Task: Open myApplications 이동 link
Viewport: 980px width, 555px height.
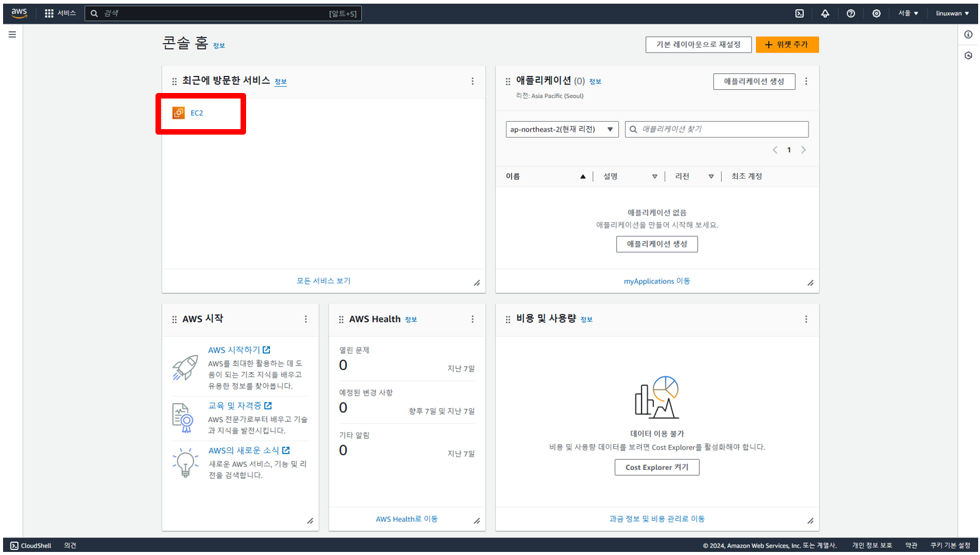Action: click(657, 281)
